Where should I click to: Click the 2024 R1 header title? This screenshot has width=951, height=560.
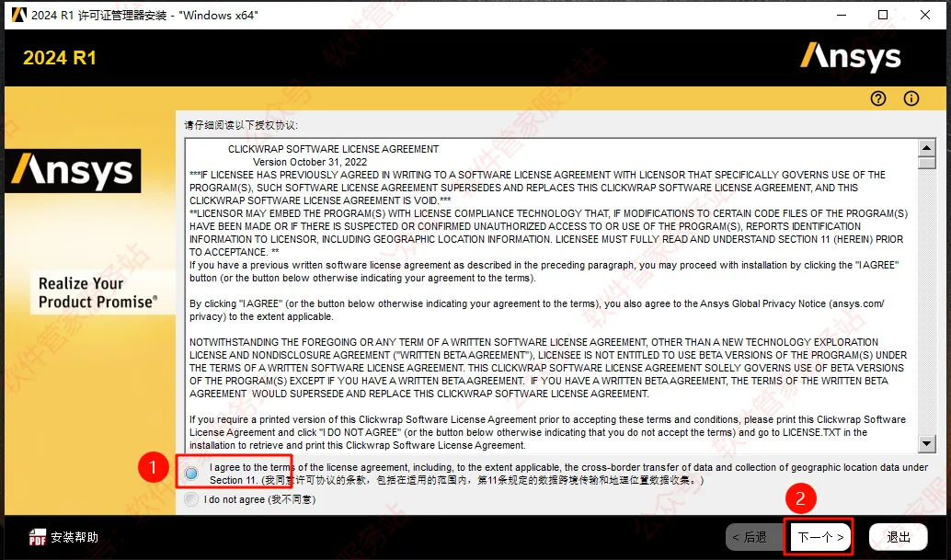click(x=60, y=58)
